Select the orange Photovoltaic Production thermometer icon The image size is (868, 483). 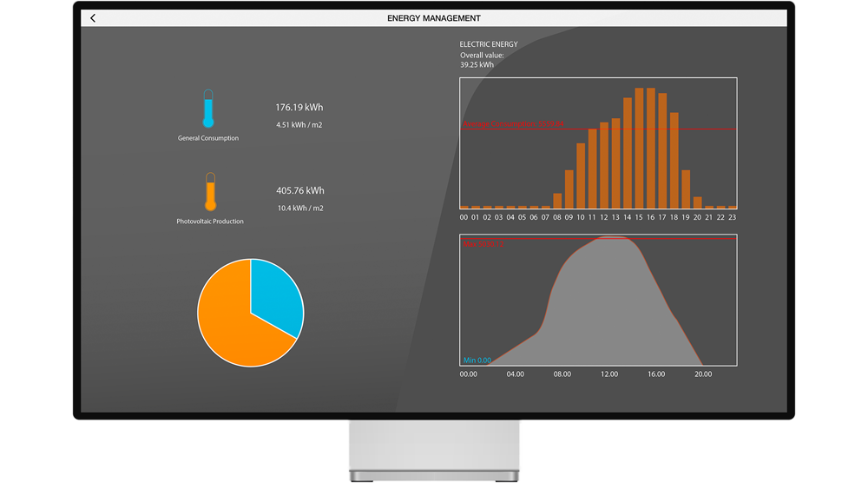point(210,192)
